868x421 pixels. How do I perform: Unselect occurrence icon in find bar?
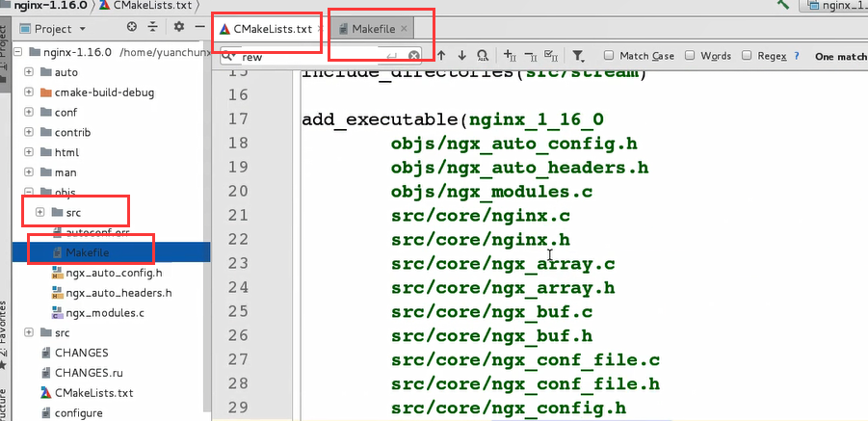click(x=530, y=55)
